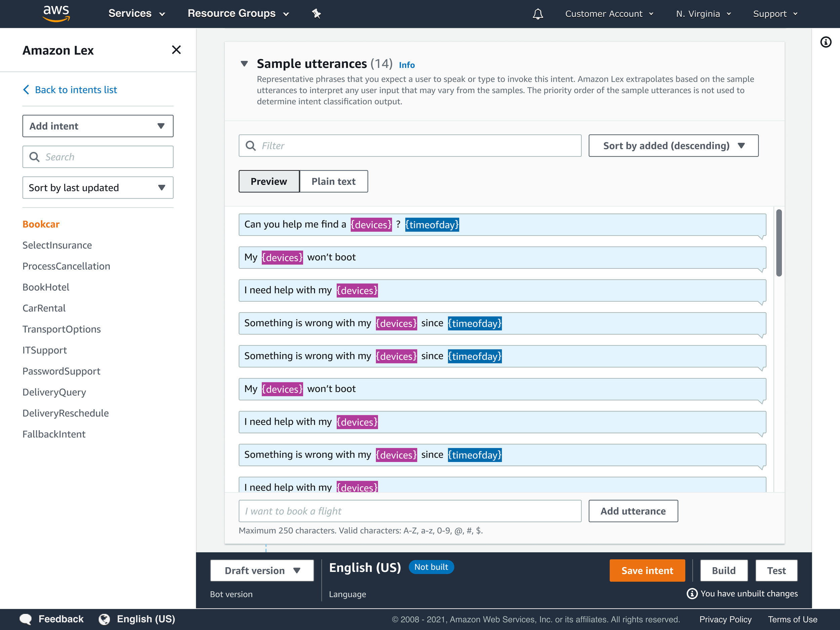840x630 pixels.
Task: Click the Feedback speech bubble icon
Action: [26, 619]
